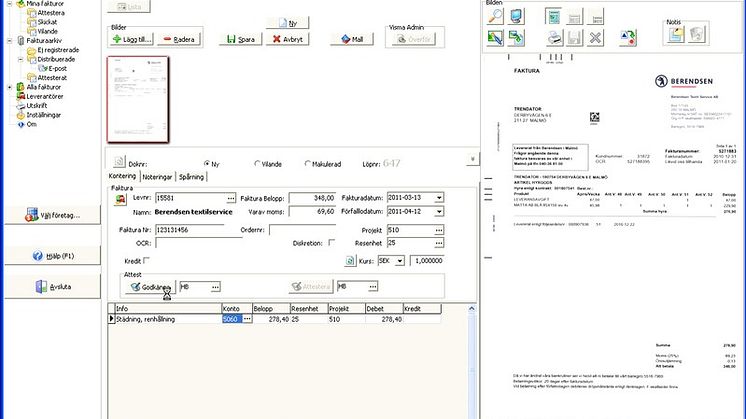Open the Skickat folder
This screenshot has height=419, width=746.
(x=47, y=22)
